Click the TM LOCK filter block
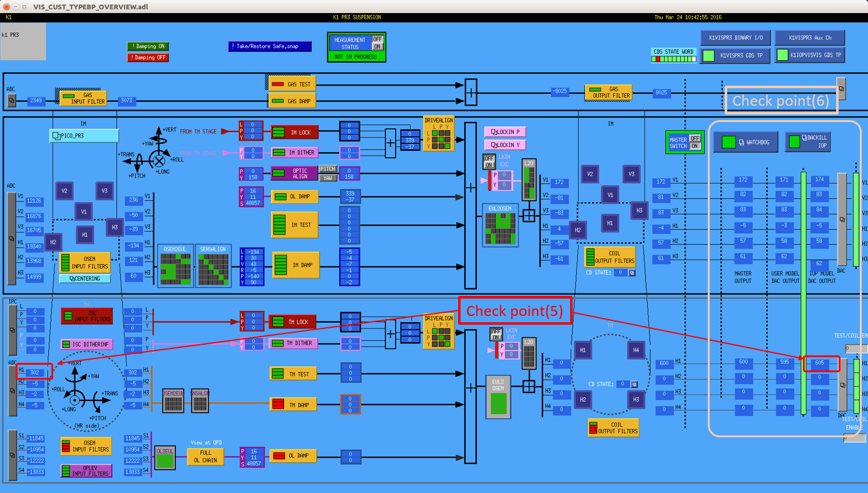Viewport: 868px width, 493px height. click(x=294, y=322)
